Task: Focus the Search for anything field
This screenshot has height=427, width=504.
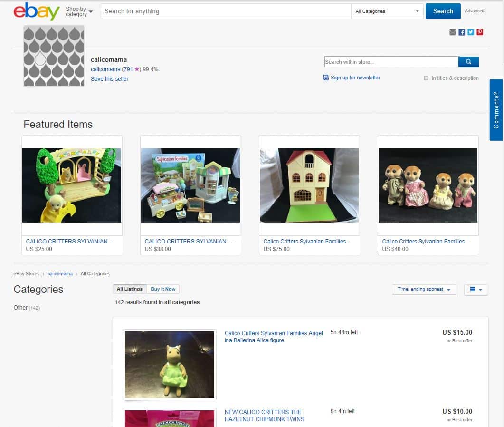Action: (x=226, y=11)
